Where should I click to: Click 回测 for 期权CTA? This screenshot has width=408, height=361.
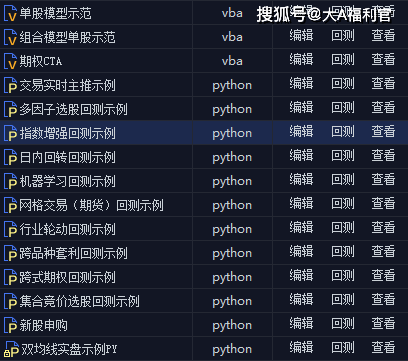[343, 59]
